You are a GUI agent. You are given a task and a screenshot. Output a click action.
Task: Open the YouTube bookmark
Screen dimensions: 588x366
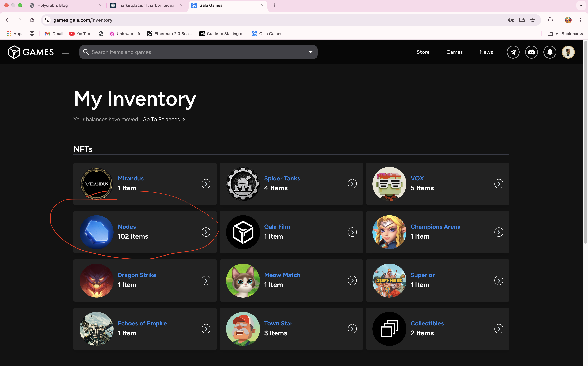point(81,34)
